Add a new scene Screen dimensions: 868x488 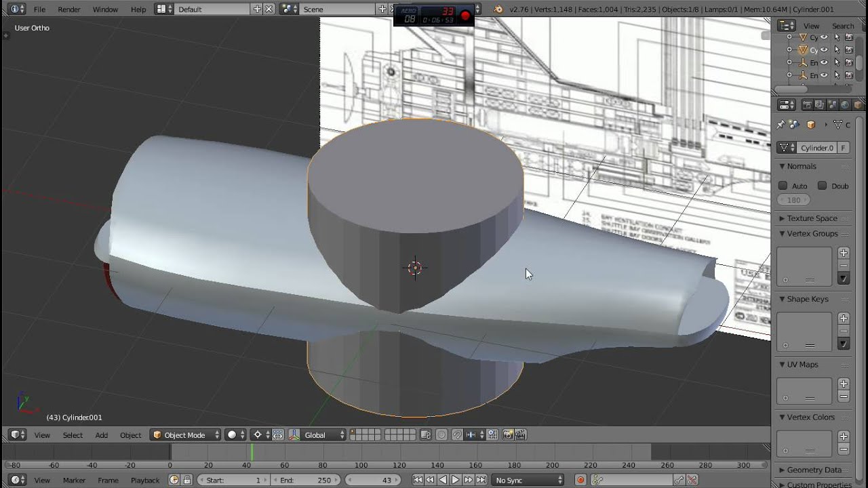point(382,9)
